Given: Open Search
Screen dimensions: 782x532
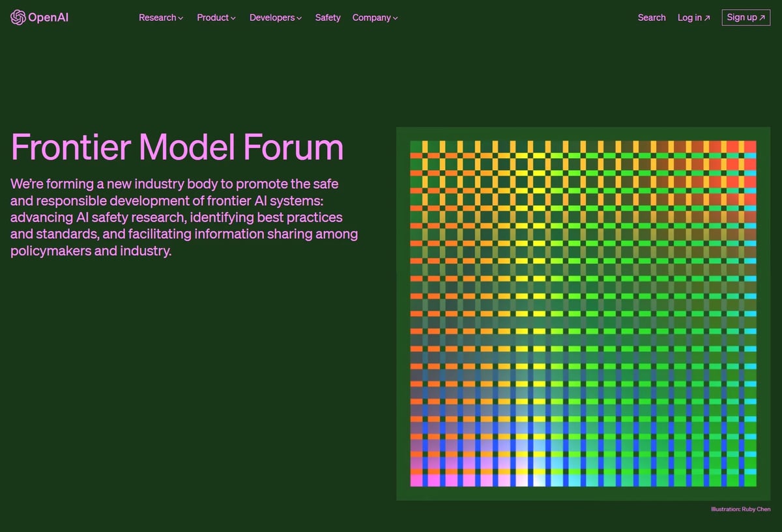Looking at the screenshot, I should 652,18.
